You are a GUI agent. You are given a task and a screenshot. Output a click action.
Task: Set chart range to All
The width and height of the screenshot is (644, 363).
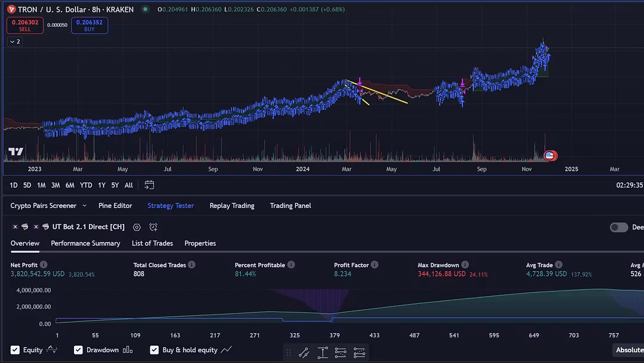click(129, 186)
